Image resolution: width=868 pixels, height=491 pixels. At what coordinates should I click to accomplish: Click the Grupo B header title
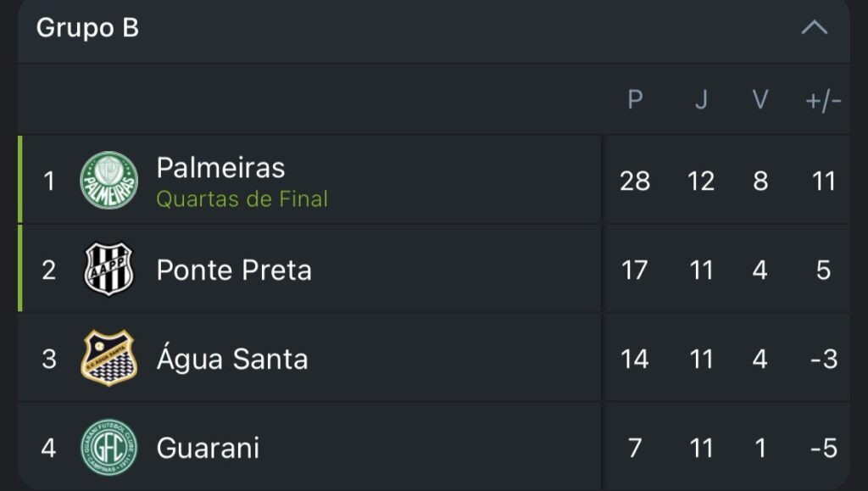pyautogui.click(x=87, y=28)
